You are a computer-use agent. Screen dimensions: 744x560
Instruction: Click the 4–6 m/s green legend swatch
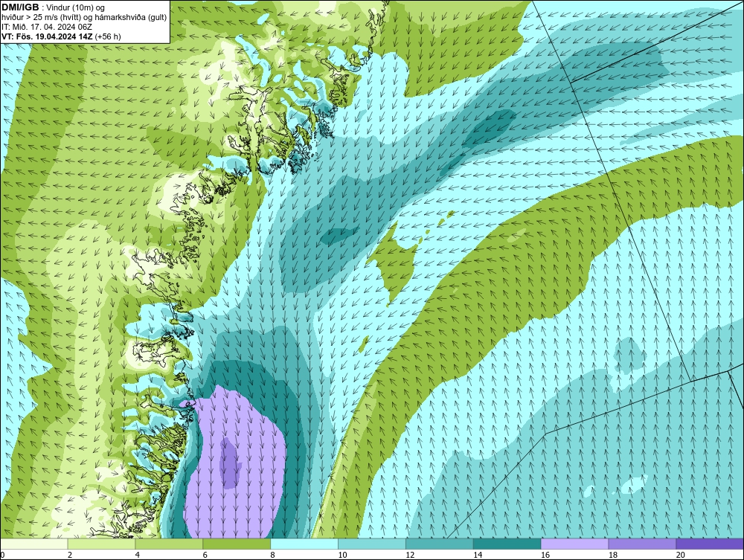click(169, 544)
